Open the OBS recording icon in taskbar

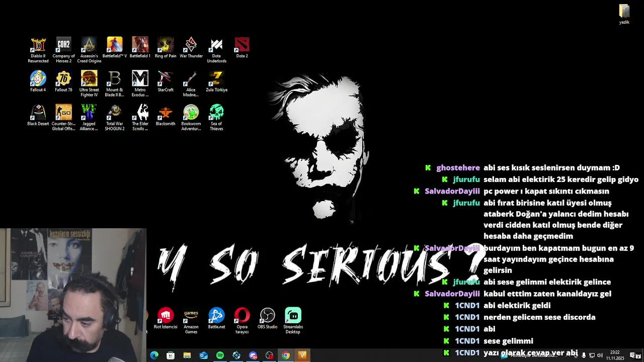tap(269, 355)
